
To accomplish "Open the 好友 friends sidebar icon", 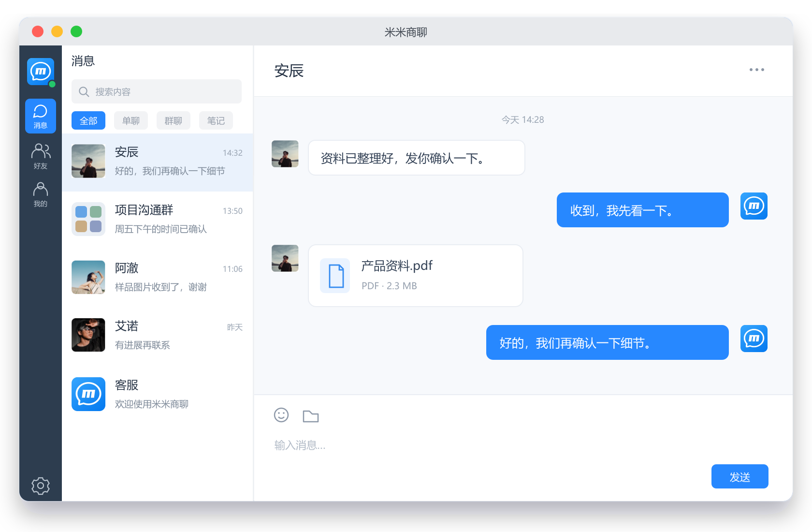I will click(x=41, y=156).
